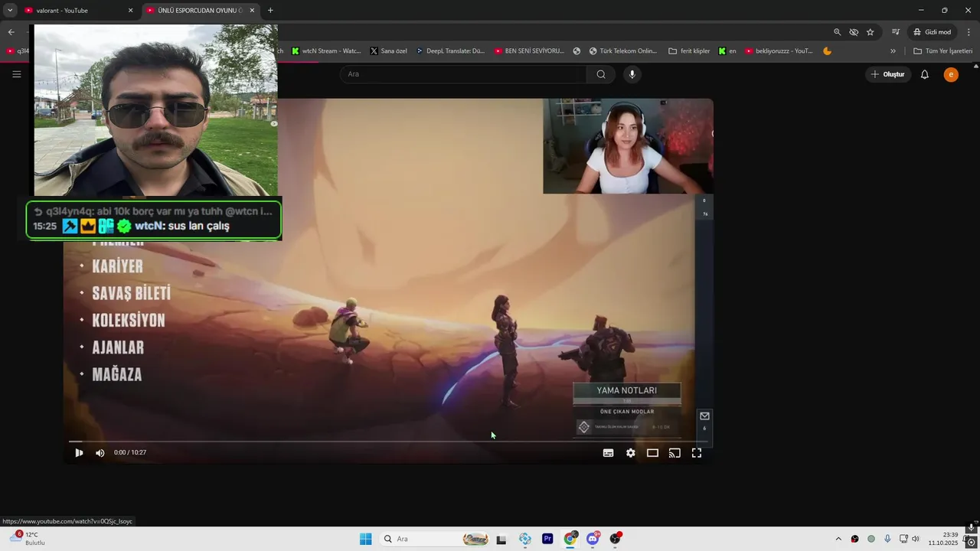The image size is (980, 551).
Task: Select SAVAŞ BİLETİ in the game menu
Action: [131, 294]
